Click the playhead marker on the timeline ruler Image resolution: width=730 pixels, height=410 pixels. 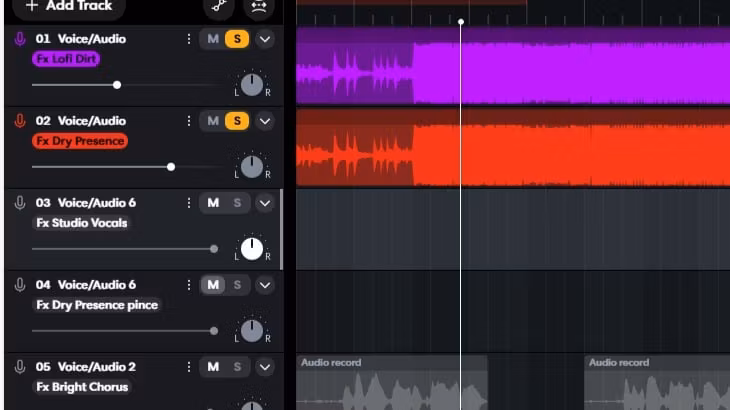[460, 22]
